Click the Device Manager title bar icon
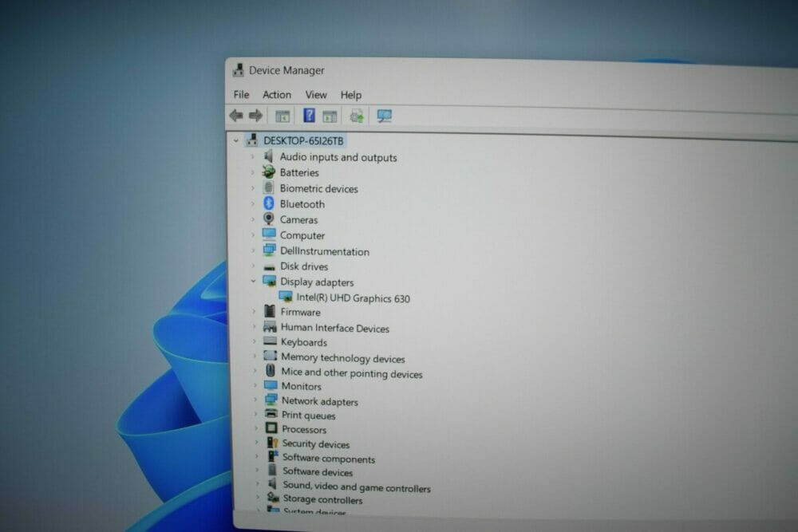Viewport: 798px width, 532px height. (238, 69)
